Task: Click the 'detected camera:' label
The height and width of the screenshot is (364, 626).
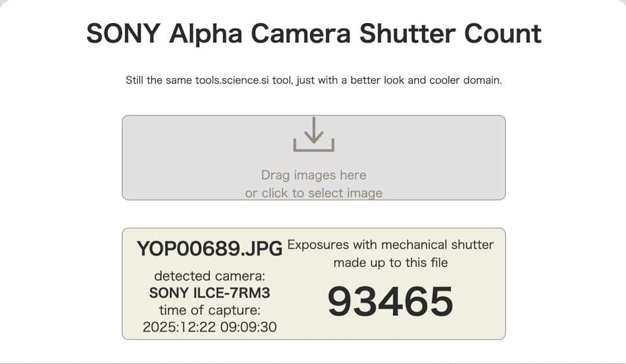Action: [211, 276]
